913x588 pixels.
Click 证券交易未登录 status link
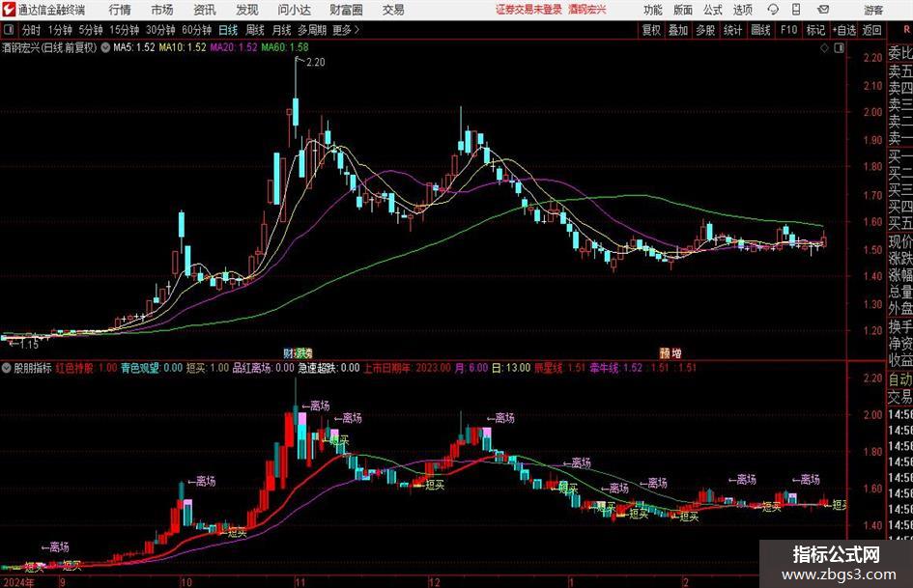[528, 10]
